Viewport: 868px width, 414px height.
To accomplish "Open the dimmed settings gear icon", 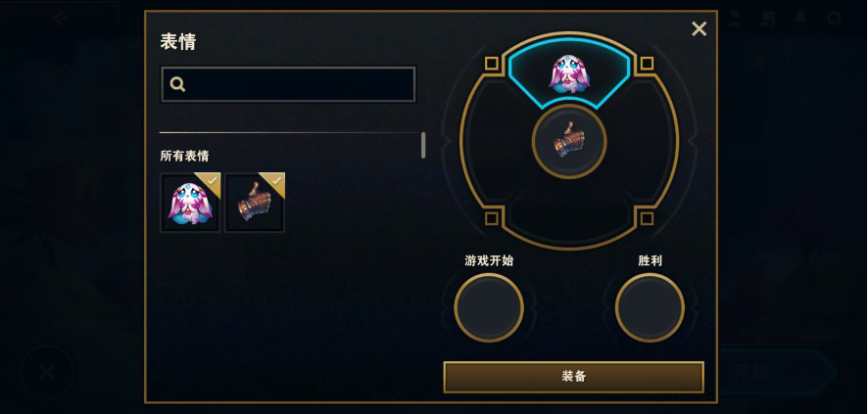I will tap(834, 19).
